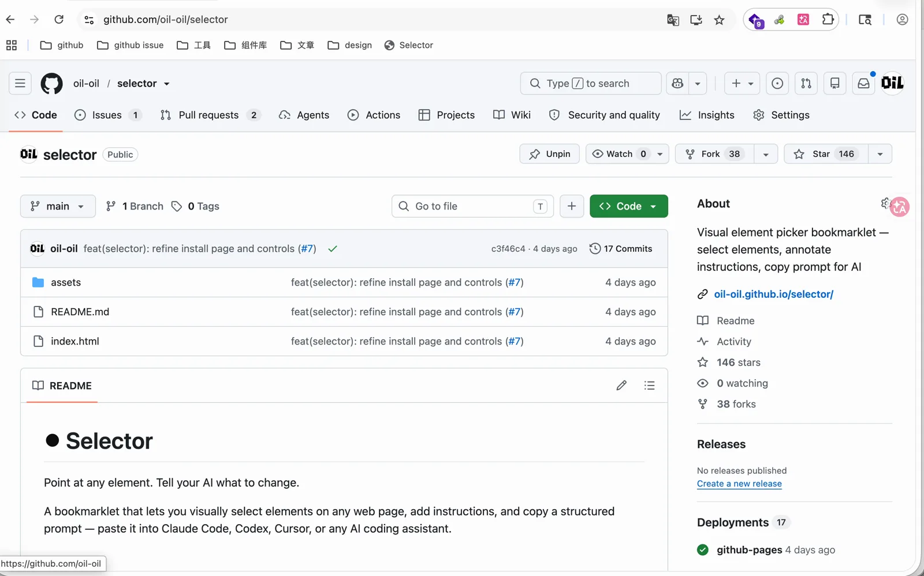Viewport: 924px width, 576px height.
Task: Open the design bookmarks folder
Action: coord(350,45)
